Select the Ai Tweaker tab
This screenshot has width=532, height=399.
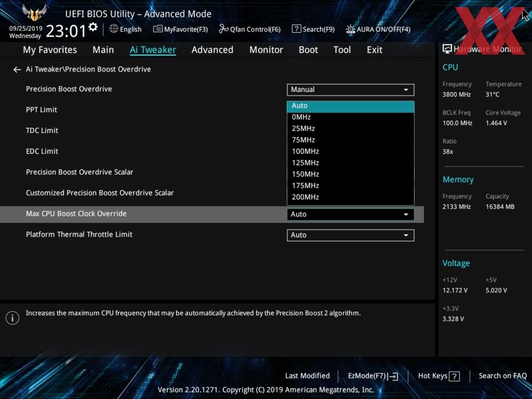pyautogui.click(x=153, y=50)
